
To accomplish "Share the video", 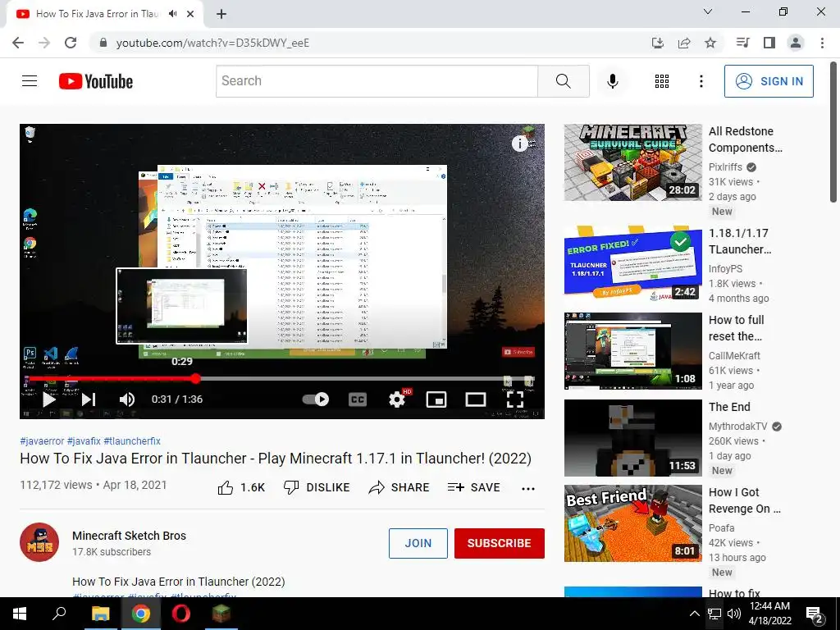I will click(x=399, y=487).
